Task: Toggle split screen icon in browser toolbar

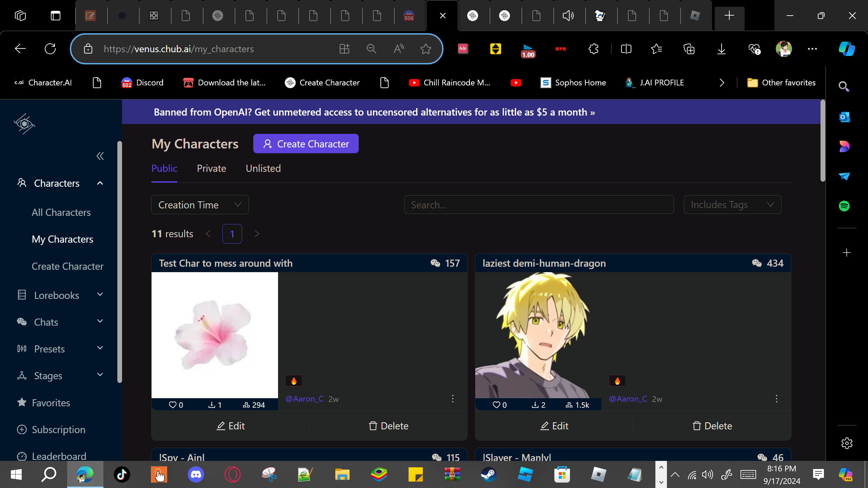Action: pos(626,49)
